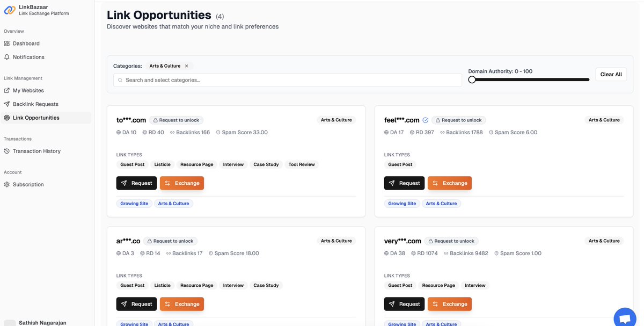Viewport: 644px width, 326px height.
Task: Click the Exchange button on feel***.com card
Action: [x=450, y=183]
